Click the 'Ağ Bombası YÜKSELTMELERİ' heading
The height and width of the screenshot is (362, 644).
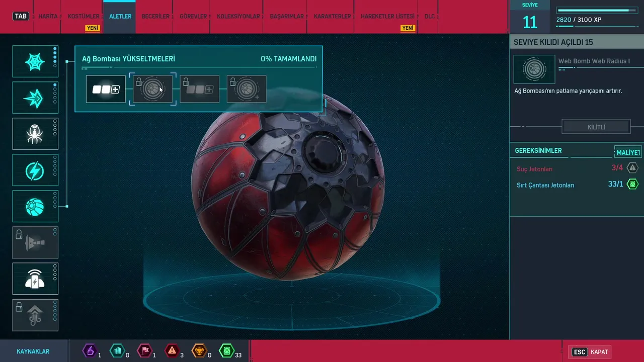[x=128, y=59]
